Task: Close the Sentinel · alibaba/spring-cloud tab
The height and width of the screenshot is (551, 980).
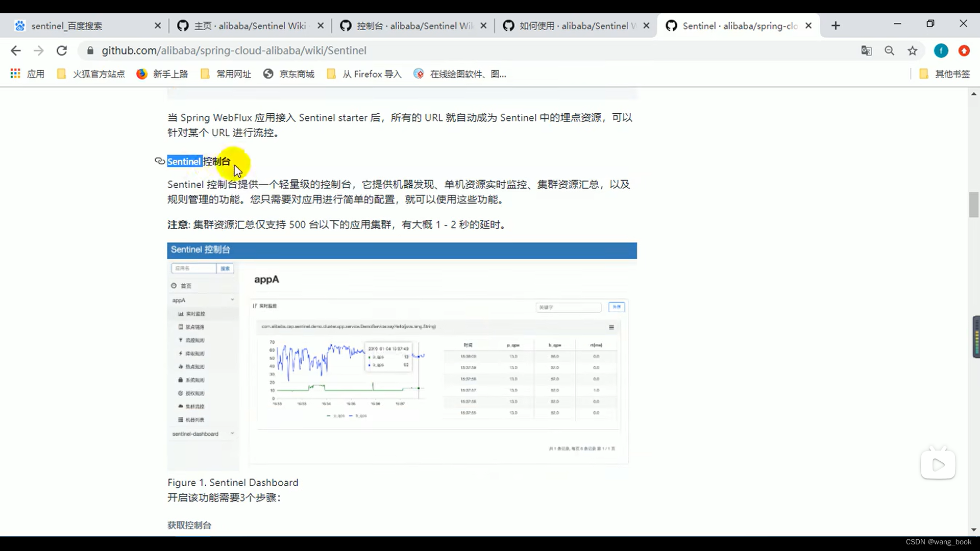Action: click(x=808, y=26)
